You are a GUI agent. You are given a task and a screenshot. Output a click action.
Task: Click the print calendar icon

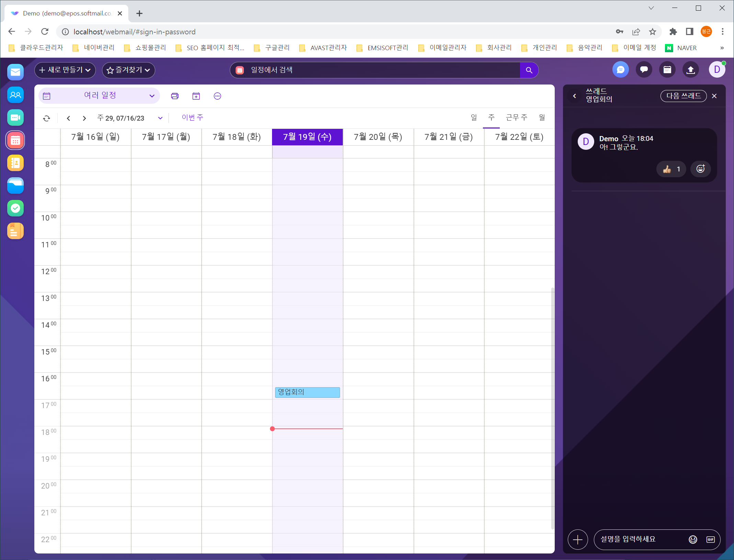(x=175, y=96)
